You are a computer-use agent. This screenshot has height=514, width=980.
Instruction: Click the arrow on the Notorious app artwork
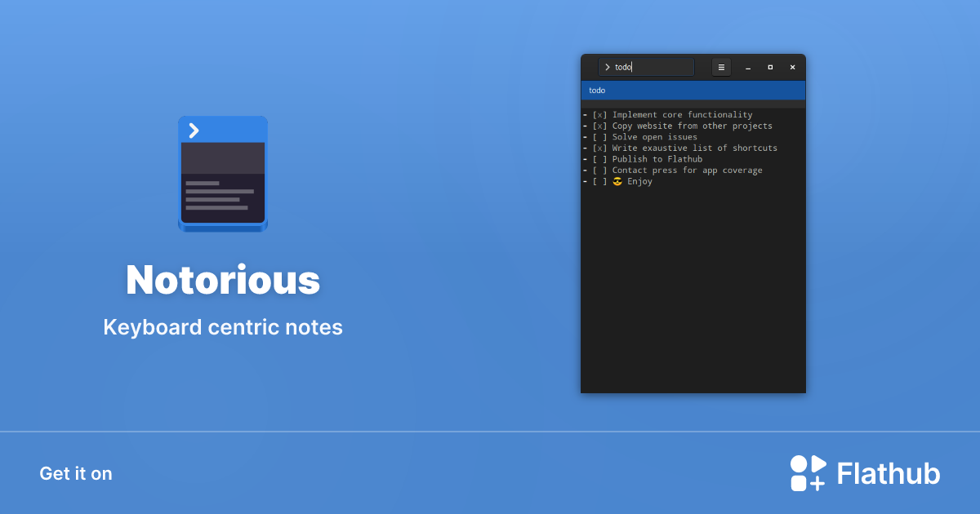point(194,129)
